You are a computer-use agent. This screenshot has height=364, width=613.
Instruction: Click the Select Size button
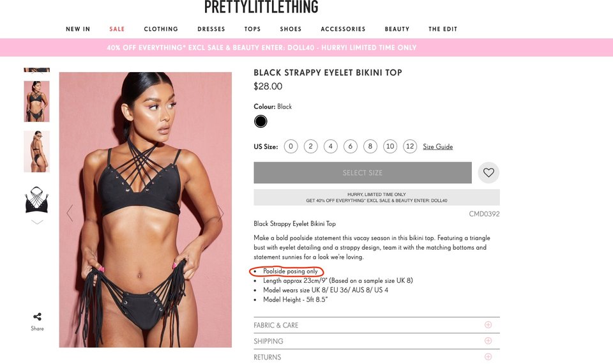[363, 172]
